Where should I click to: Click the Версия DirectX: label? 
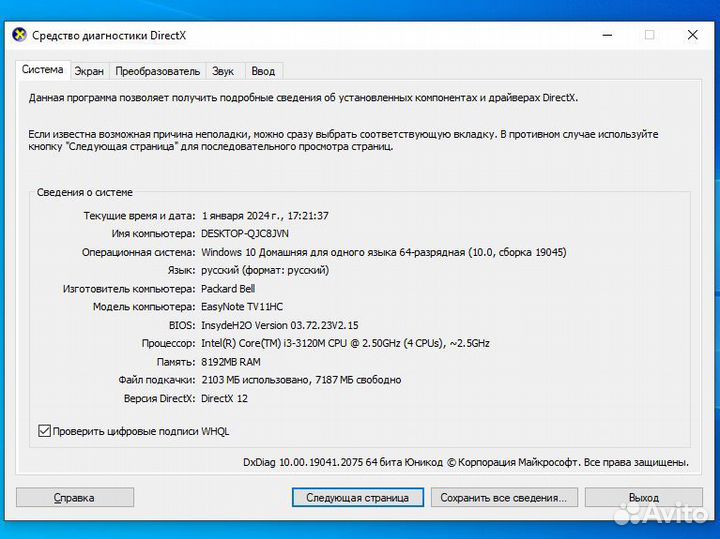click(x=160, y=399)
